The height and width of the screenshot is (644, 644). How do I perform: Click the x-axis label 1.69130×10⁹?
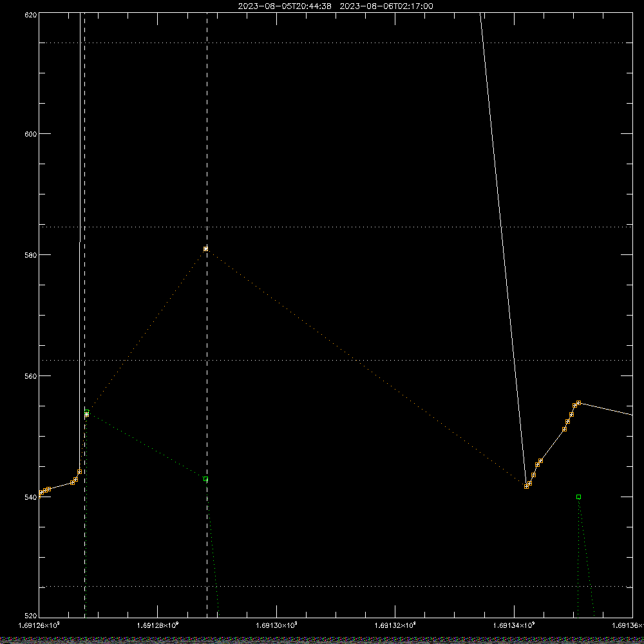(276, 625)
